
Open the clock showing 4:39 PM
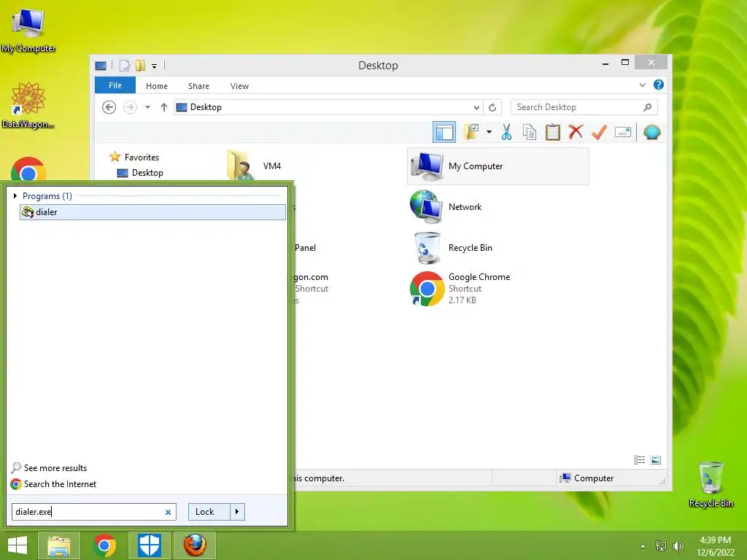(715, 545)
